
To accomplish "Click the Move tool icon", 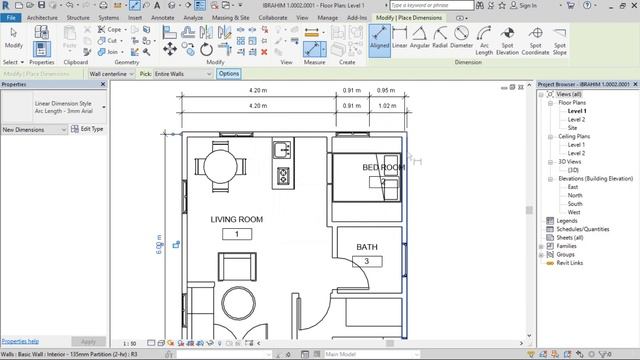I will tap(170, 50).
